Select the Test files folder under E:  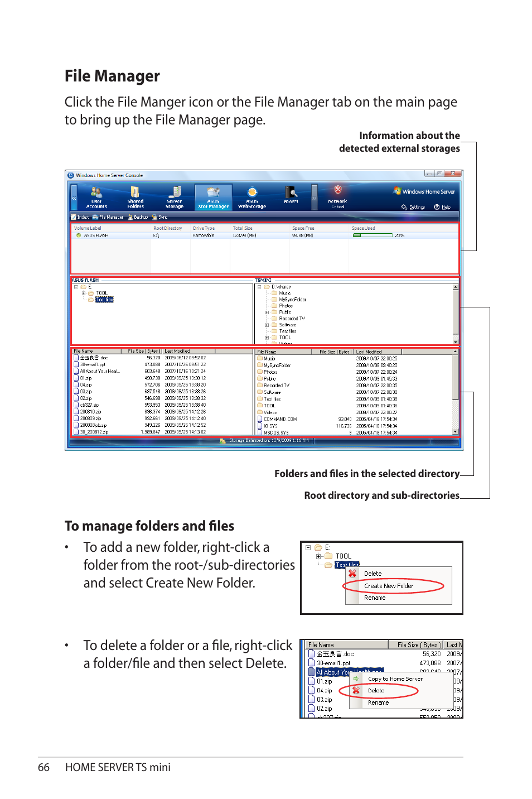click(104, 300)
